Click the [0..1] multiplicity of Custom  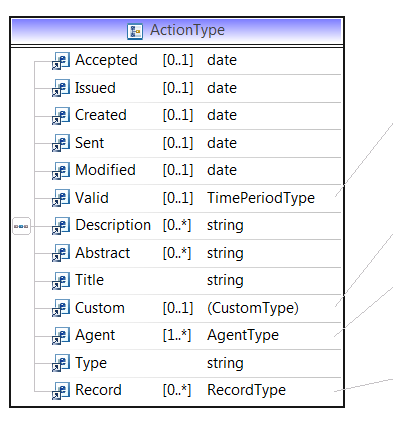click(x=178, y=308)
